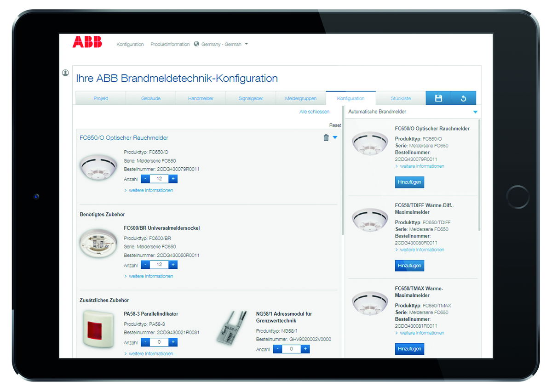Open the Signalgeber tab

click(251, 98)
